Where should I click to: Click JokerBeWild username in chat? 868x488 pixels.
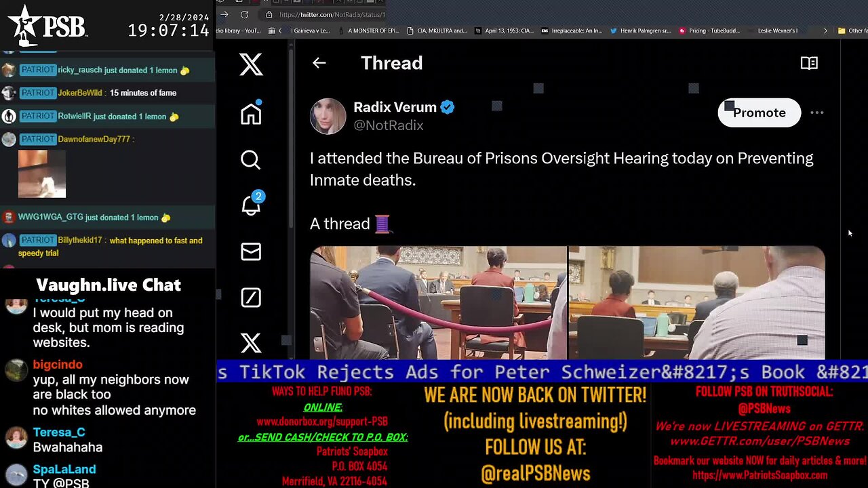point(80,93)
